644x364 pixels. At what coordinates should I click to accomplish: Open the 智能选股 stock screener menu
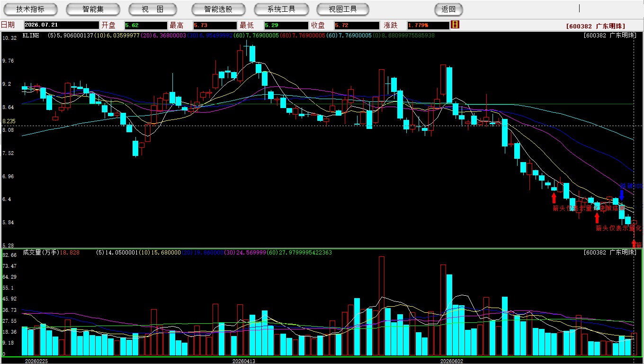point(218,9)
